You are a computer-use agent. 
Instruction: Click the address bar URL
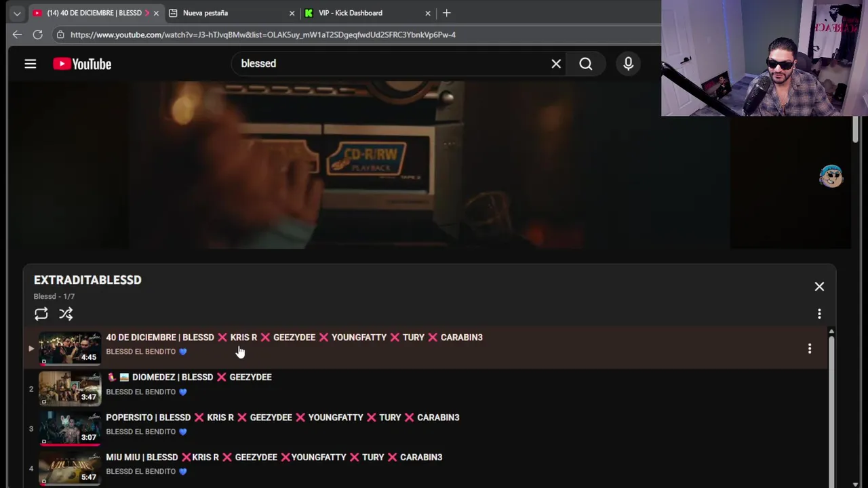(x=263, y=35)
